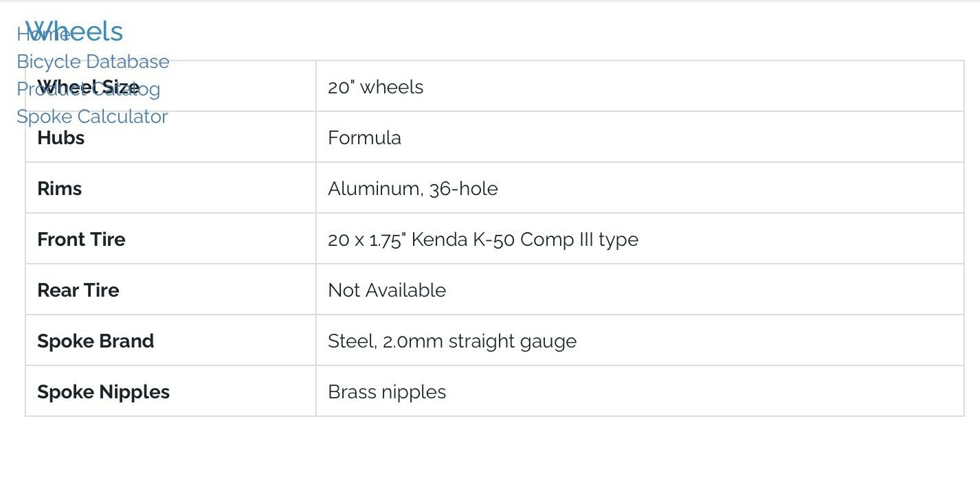Select the Not Available value cell
This screenshot has width=980, height=478.
387,291
